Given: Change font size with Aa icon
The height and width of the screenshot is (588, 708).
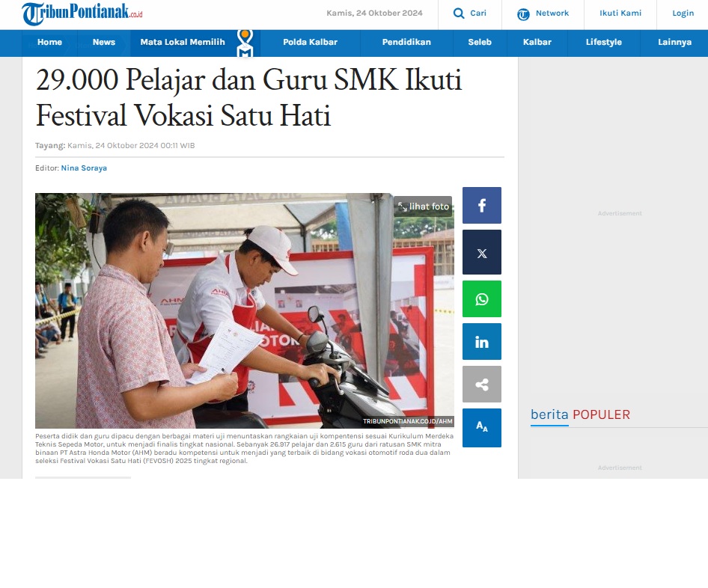Looking at the screenshot, I should tap(482, 428).
